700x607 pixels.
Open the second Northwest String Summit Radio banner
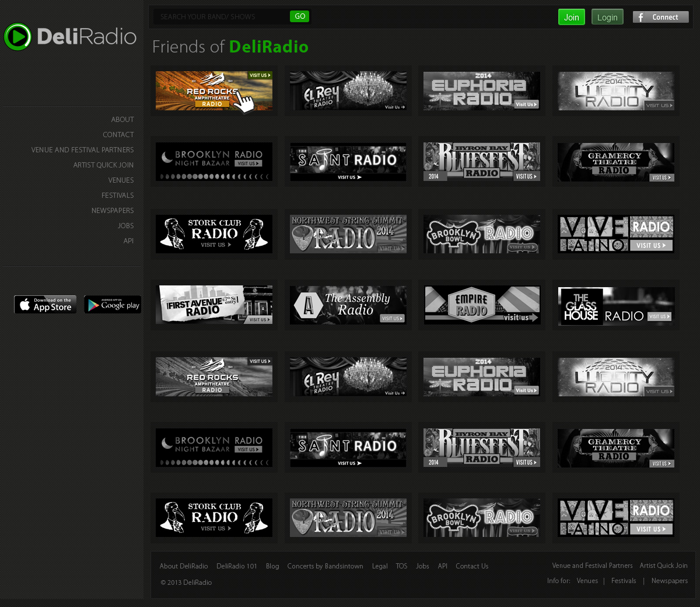pyautogui.click(x=348, y=518)
